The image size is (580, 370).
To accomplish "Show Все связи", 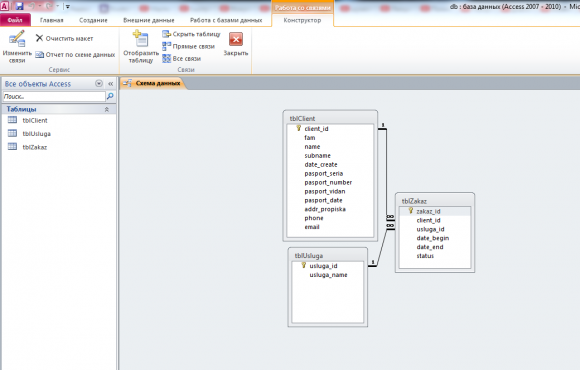I will (x=182, y=58).
